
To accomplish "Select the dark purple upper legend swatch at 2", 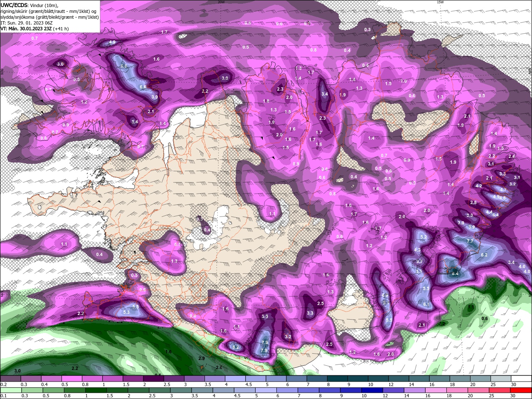I will (x=153, y=379).
